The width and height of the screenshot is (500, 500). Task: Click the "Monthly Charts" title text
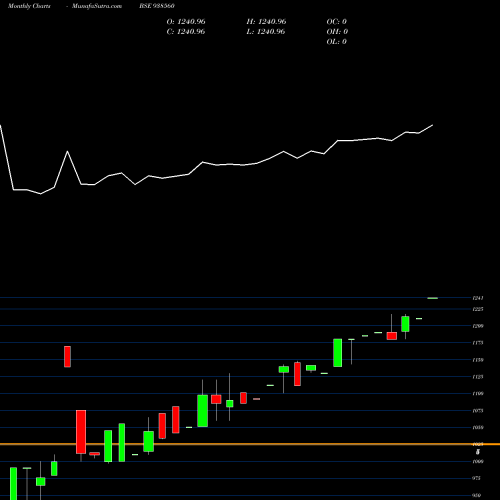pos(29,6)
